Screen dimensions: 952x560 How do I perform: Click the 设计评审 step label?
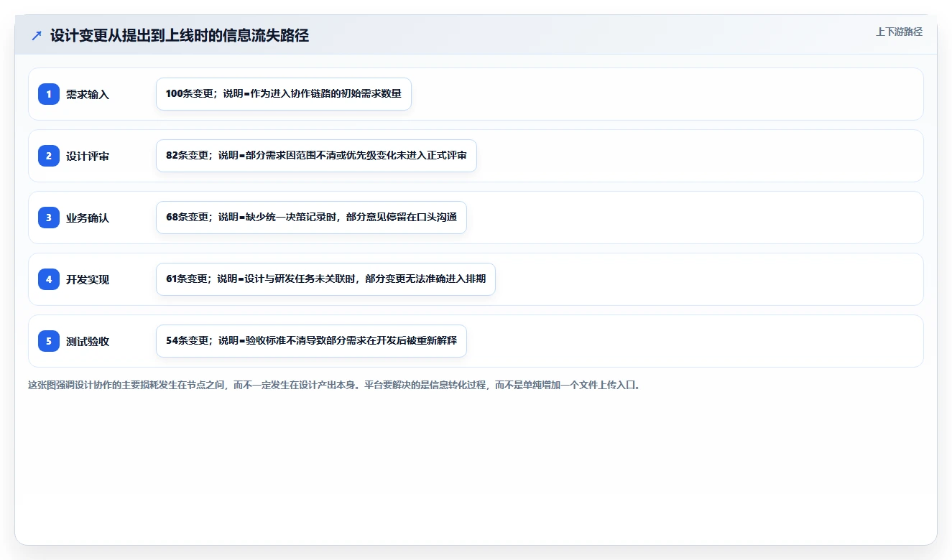coord(88,156)
